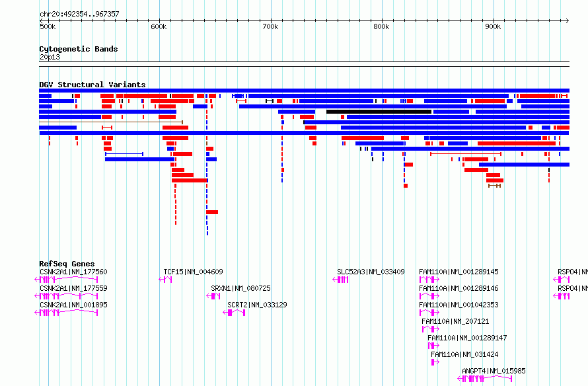Select FAM110A|NM_001289146 transcript label
588x386 pixels.
coord(459,288)
